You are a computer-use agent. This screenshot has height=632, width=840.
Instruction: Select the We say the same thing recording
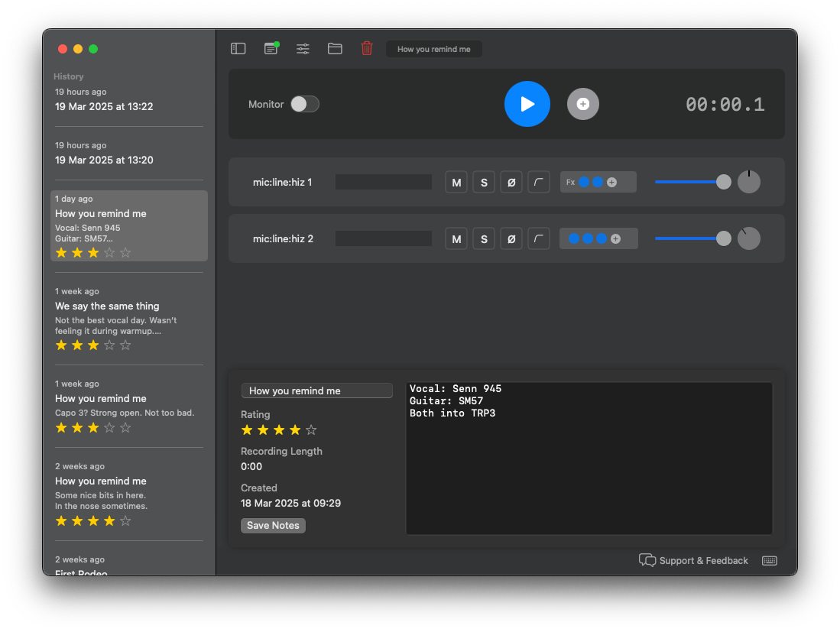click(x=129, y=319)
